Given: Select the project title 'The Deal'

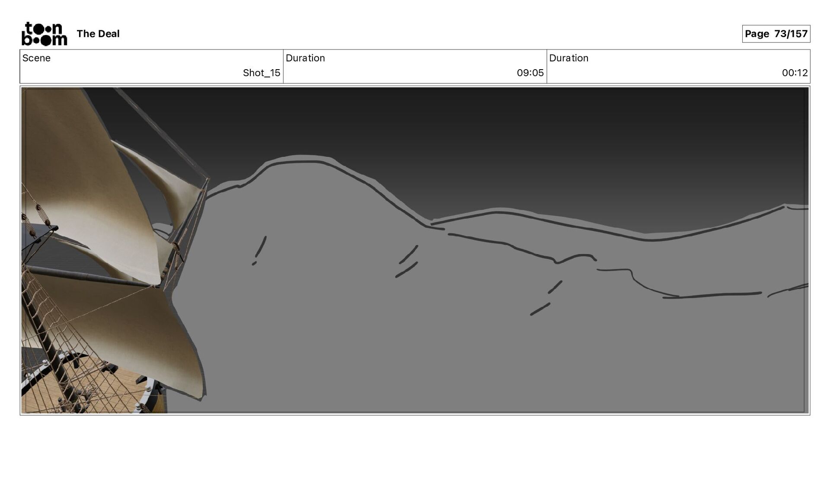Looking at the screenshot, I should [98, 34].
